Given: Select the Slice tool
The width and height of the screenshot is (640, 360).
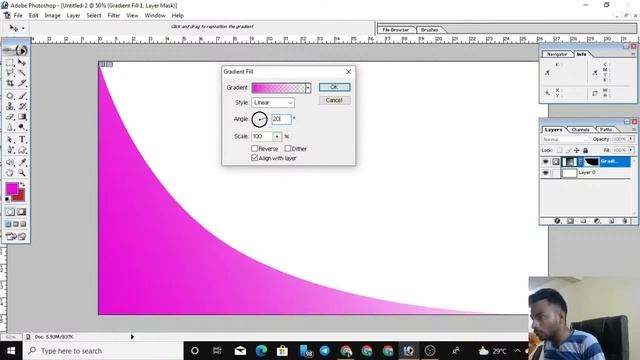Looking at the screenshot, I should click(22, 83).
